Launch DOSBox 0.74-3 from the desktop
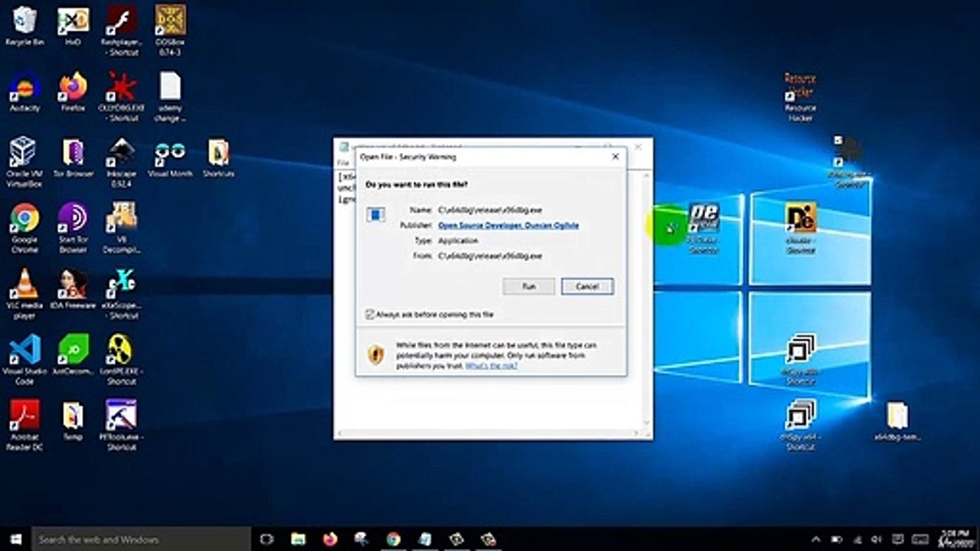The height and width of the screenshot is (551, 980). tap(170, 31)
